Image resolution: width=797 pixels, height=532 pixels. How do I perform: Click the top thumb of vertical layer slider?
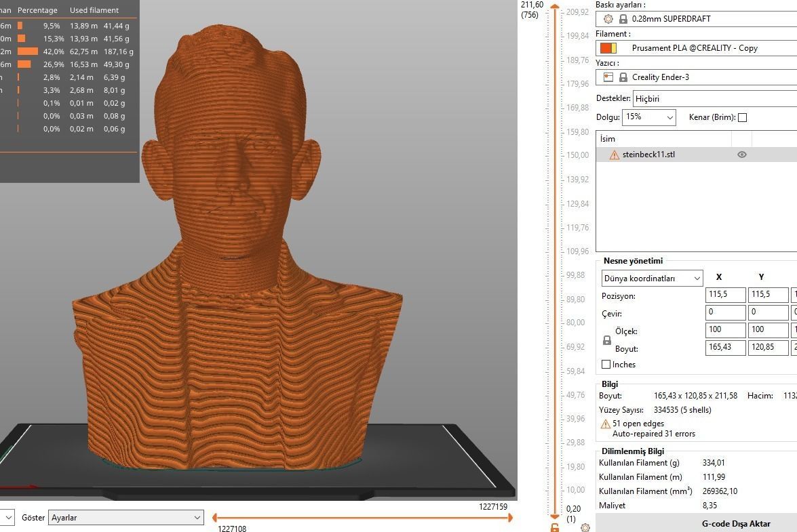pos(555,7)
